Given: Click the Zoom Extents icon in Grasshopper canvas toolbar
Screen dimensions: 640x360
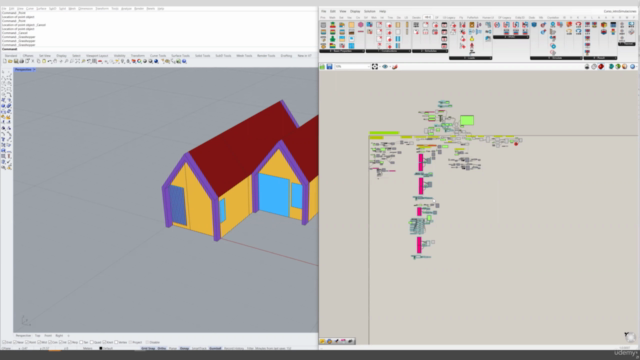Looking at the screenshot, I should [375, 67].
